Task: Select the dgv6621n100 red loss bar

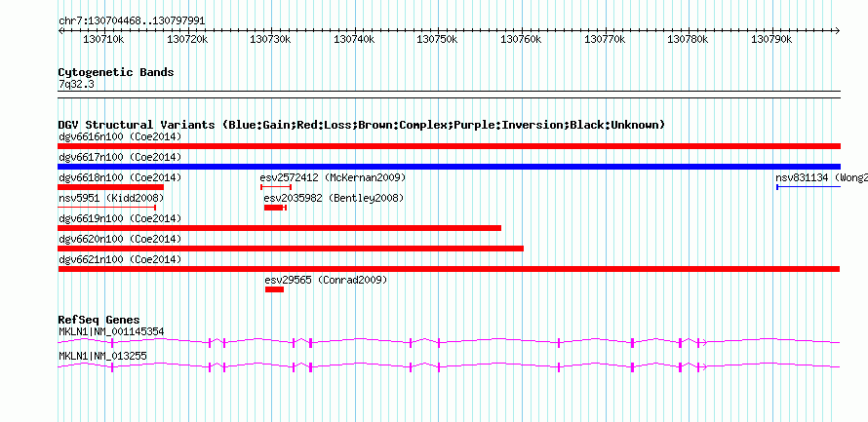Action: click(x=449, y=269)
